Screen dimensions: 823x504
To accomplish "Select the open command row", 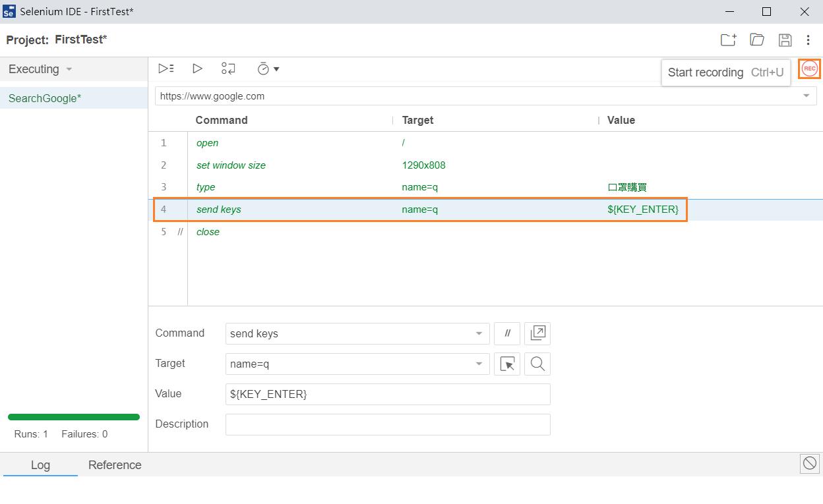I will coord(485,143).
